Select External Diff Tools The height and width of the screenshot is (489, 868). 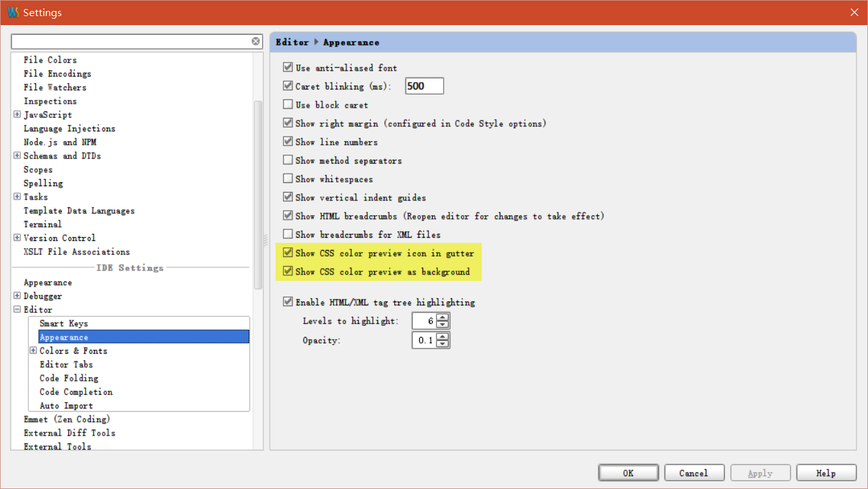[x=70, y=433]
